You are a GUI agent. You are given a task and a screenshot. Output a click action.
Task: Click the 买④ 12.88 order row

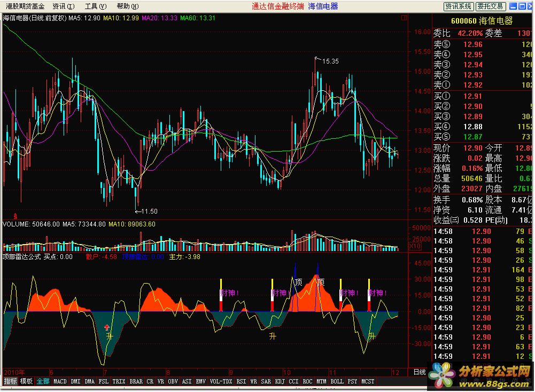coord(483,127)
